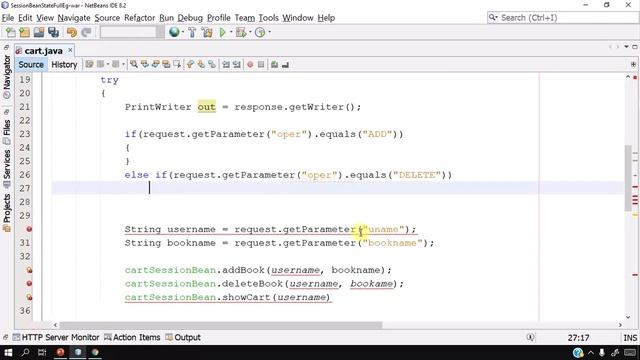Close the cart.java tab
Viewport: 640px width, 360px height.
coord(70,50)
